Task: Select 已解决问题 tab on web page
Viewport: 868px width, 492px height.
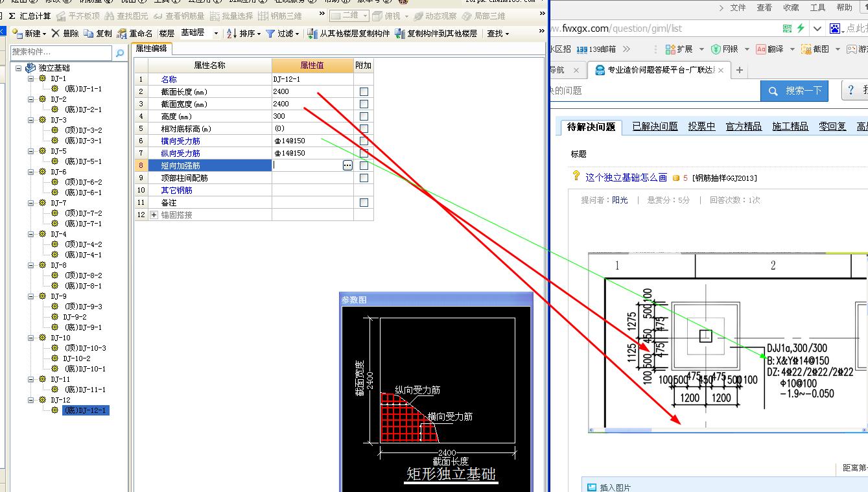Action: (655, 126)
